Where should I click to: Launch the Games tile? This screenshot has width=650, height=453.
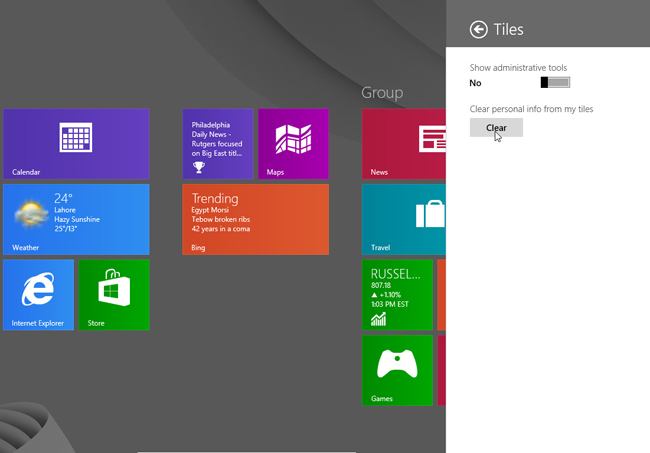[x=397, y=370]
